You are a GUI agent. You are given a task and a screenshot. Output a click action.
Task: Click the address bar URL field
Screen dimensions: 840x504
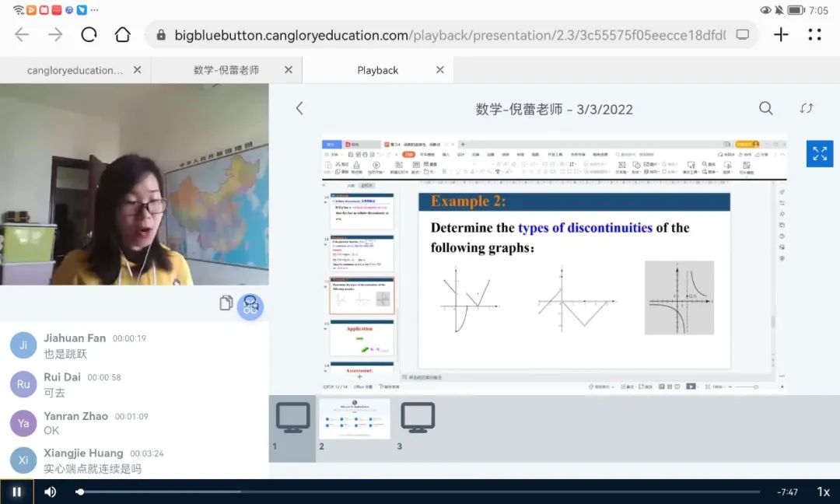tap(450, 35)
